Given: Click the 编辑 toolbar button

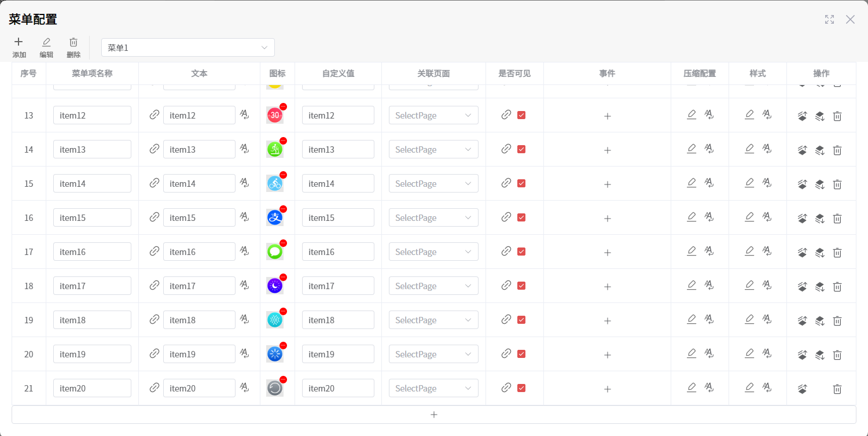Looking at the screenshot, I should [x=46, y=47].
